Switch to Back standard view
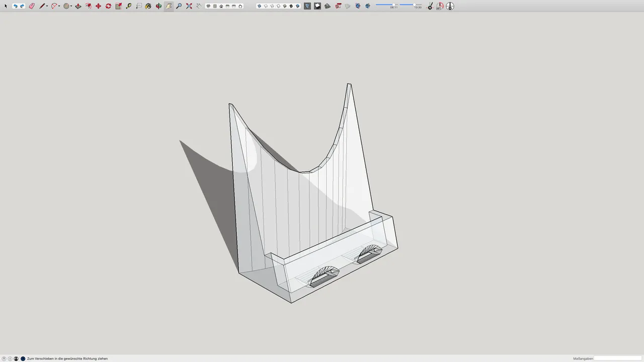644x362 pixels. click(234, 6)
